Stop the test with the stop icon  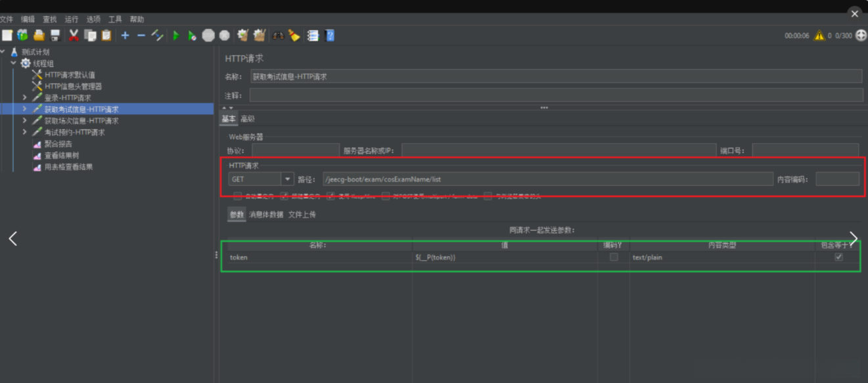click(208, 35)
